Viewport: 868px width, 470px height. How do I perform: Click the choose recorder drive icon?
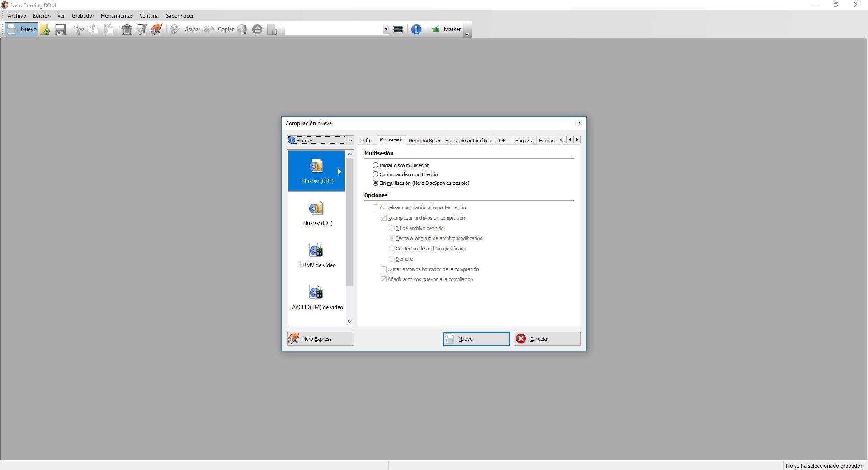(x=398, y=29)
